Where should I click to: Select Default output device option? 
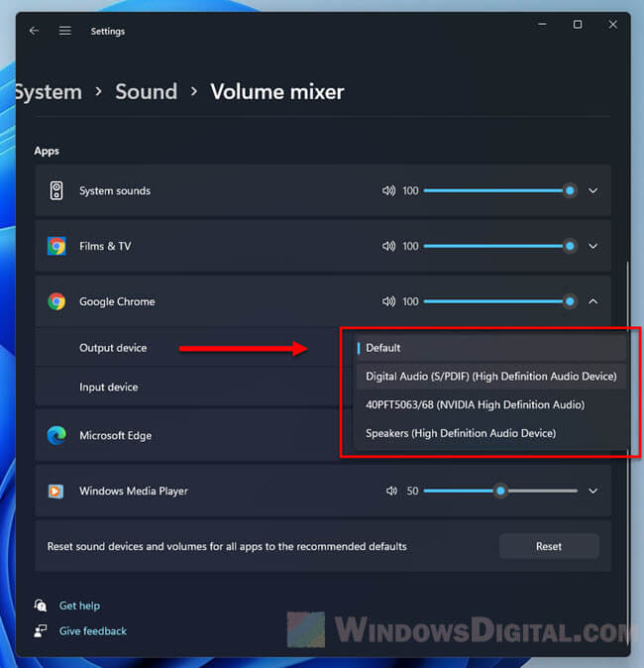pos(490,348)
